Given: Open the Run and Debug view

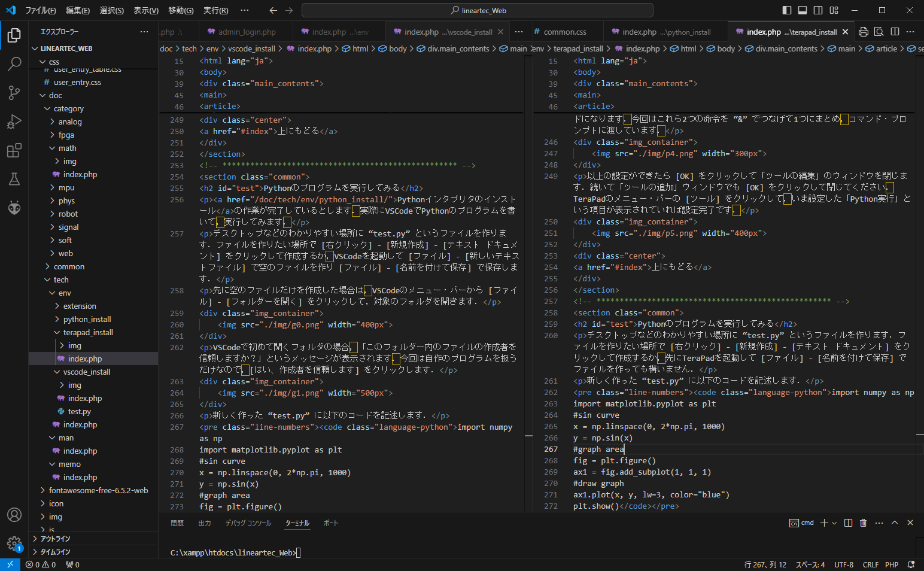Looking at the screenshot, I should [14, 122].
